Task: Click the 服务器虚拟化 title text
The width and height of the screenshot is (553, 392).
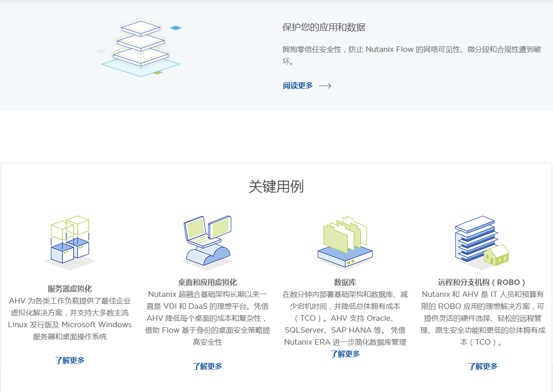Action: coord(69,289)
